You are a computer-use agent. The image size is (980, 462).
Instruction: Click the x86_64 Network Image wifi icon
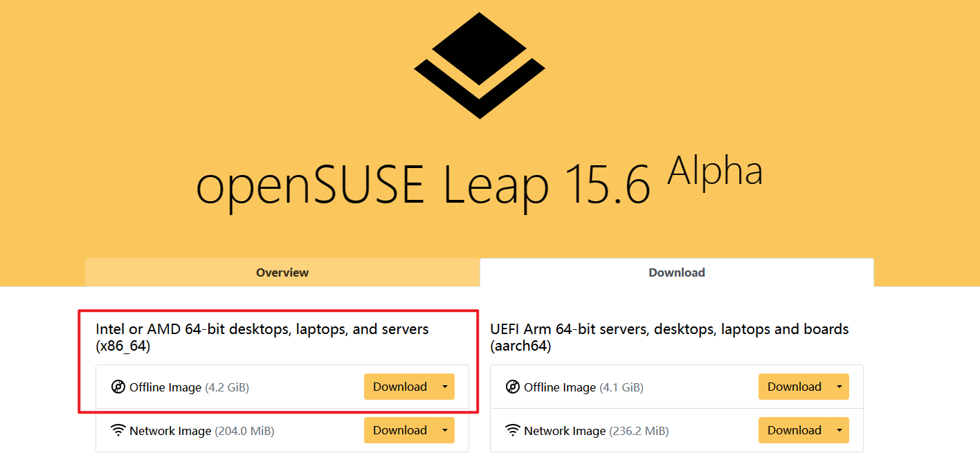tap(118, 430)
